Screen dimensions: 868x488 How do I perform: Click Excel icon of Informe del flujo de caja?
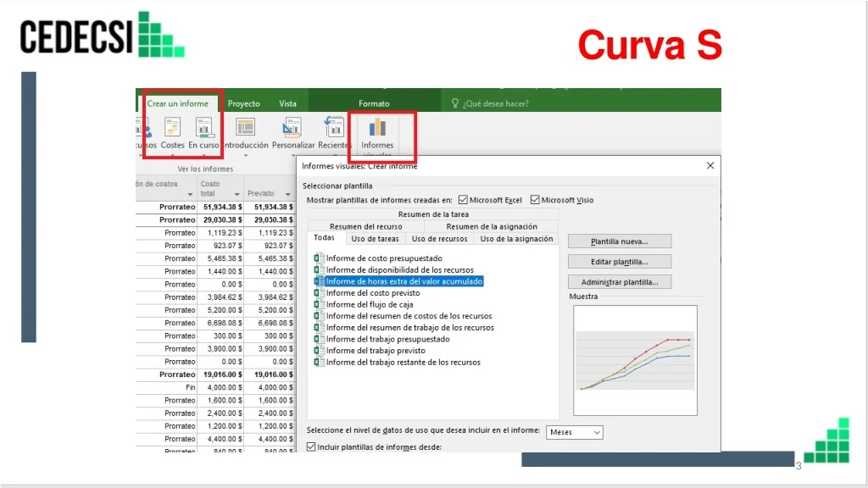(319, 304)
